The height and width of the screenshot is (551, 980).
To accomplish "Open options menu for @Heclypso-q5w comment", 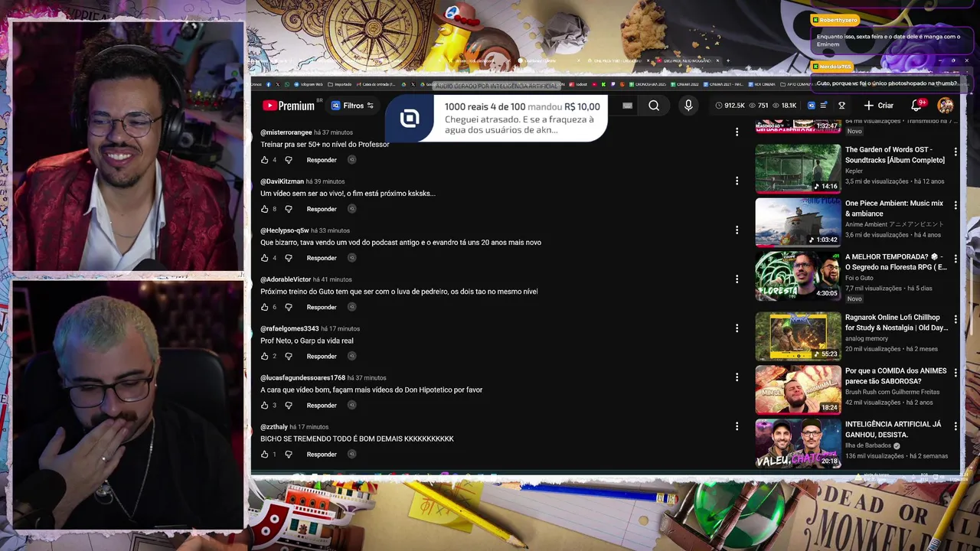I will pyautogui.click(x=737, y=230).
